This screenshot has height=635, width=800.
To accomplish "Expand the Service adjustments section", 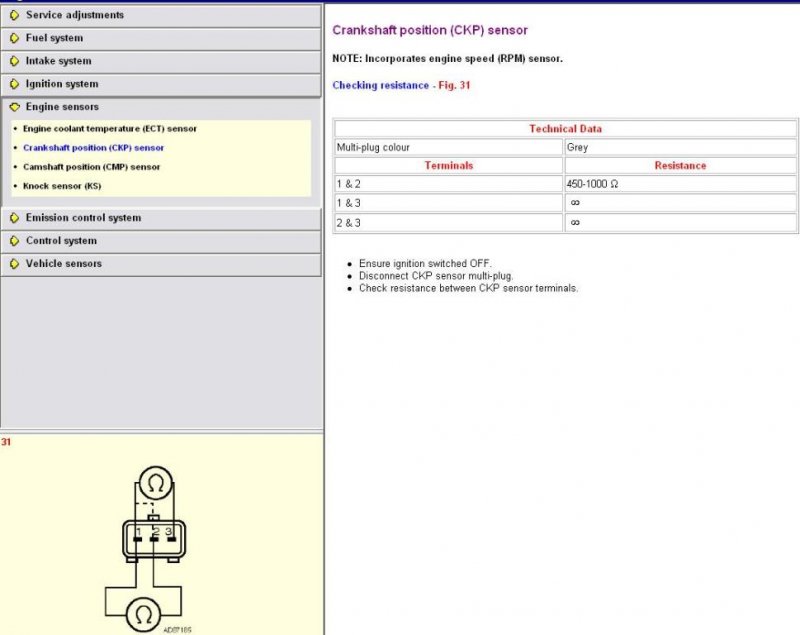I will click(x=75, y=15).
